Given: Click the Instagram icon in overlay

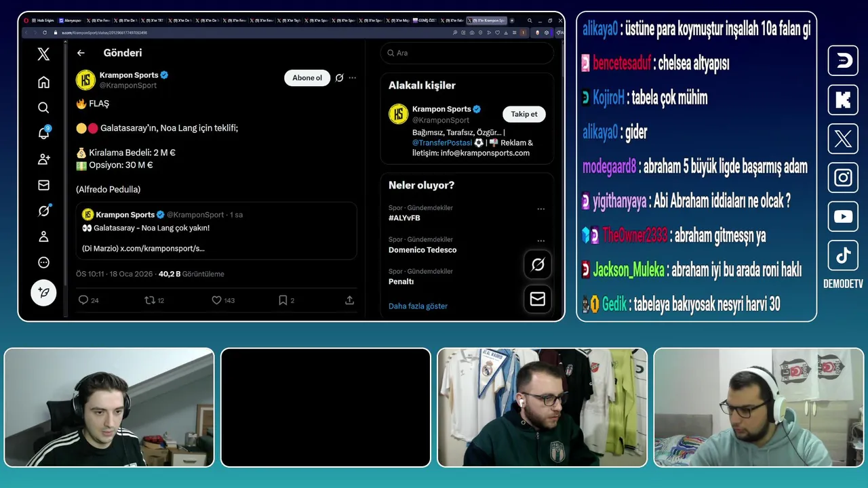Looking at the screenshot, I should 843,178.
